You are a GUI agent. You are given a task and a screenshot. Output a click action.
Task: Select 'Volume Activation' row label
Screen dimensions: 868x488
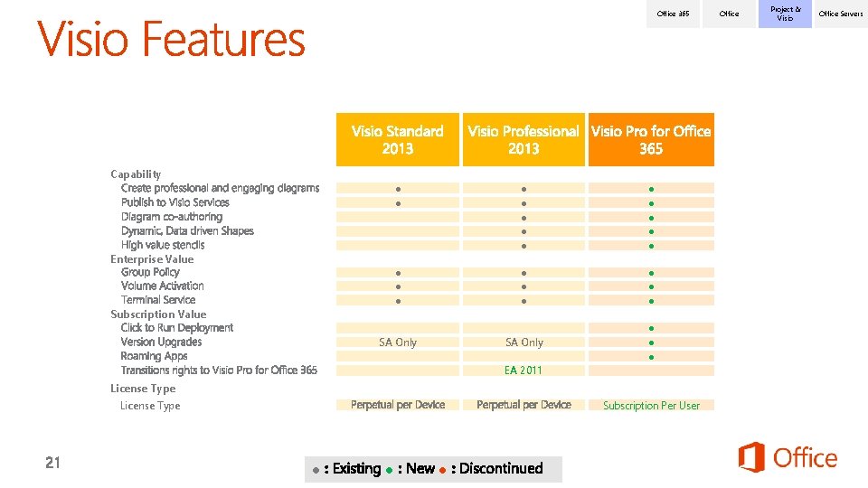click(x=162, y=286)
